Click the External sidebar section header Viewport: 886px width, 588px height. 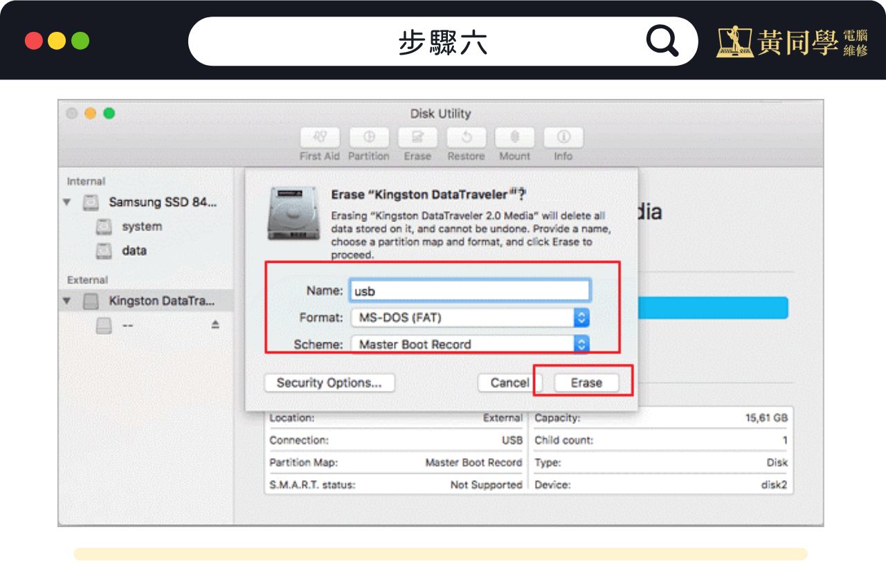[87, 280]
